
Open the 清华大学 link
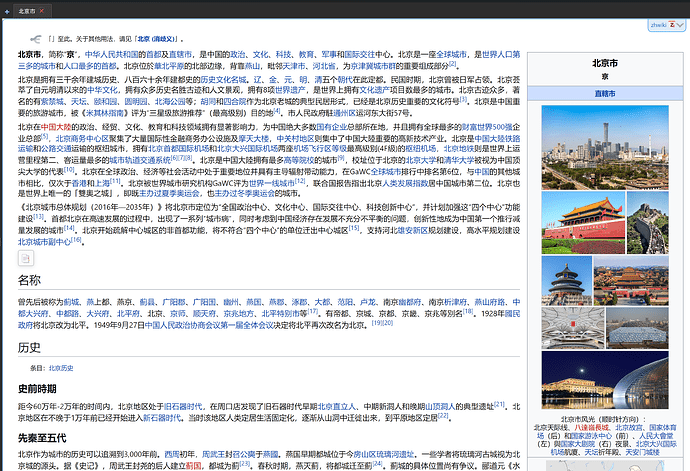[459, 160]
